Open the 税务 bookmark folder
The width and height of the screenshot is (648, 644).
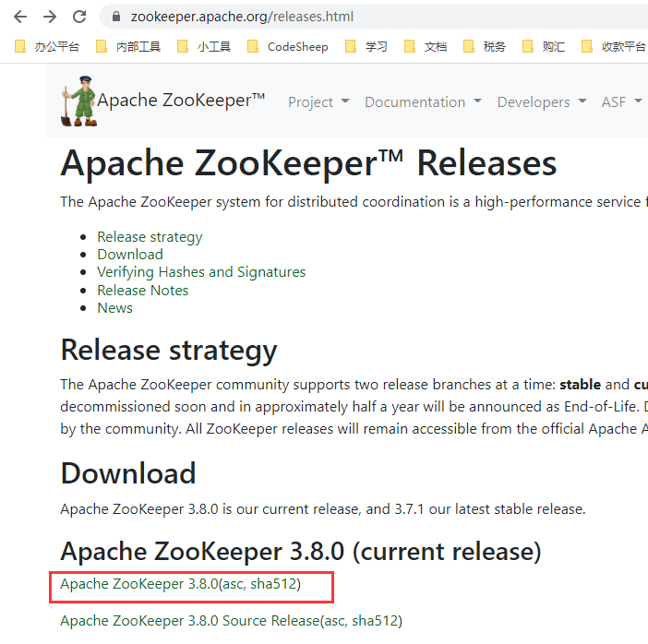click(486, 46)
